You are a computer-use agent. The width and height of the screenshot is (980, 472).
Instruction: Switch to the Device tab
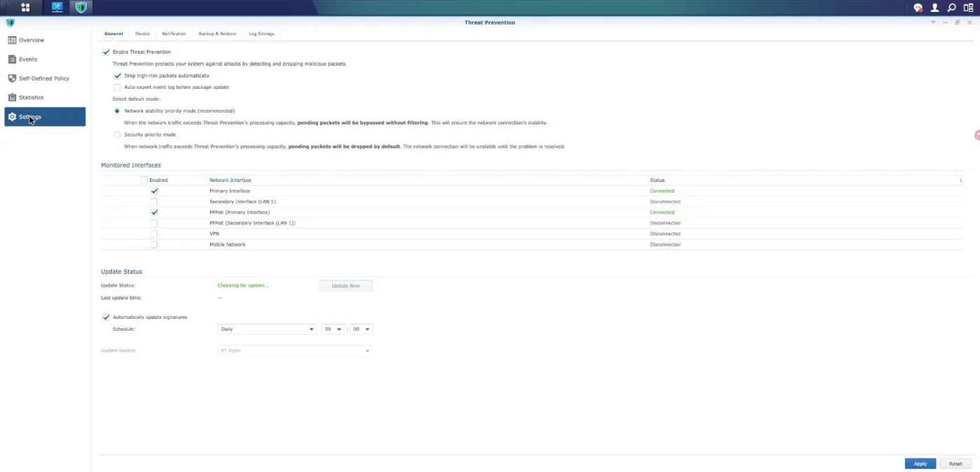point(142,34)
